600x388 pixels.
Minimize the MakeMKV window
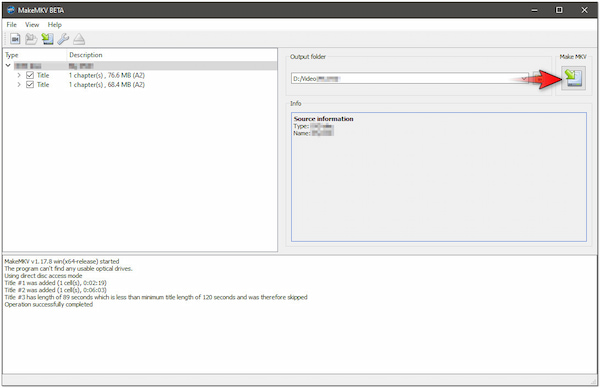535,10
